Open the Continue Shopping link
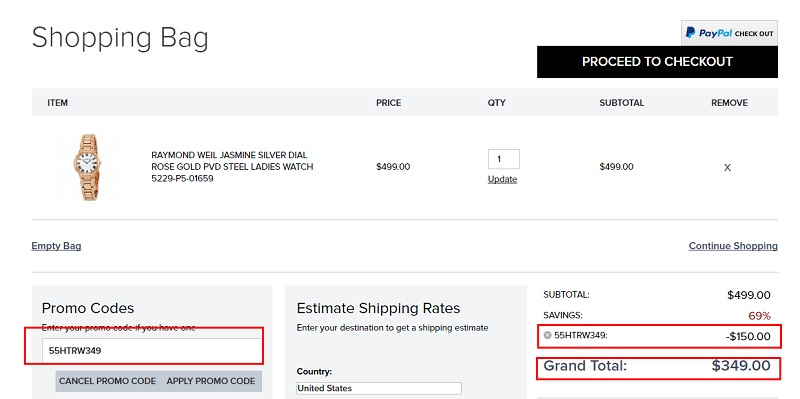 (733, 246)
